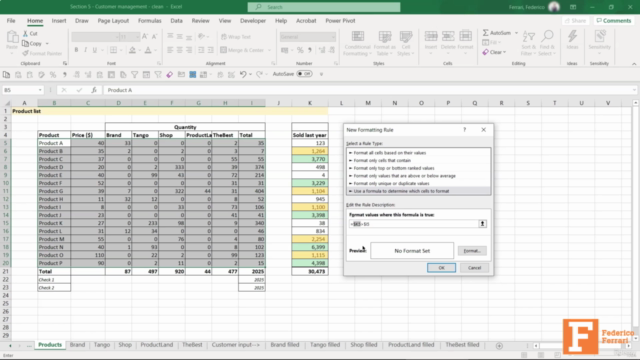Select 'Format all cells based on their values'

[x=419, y=153]
